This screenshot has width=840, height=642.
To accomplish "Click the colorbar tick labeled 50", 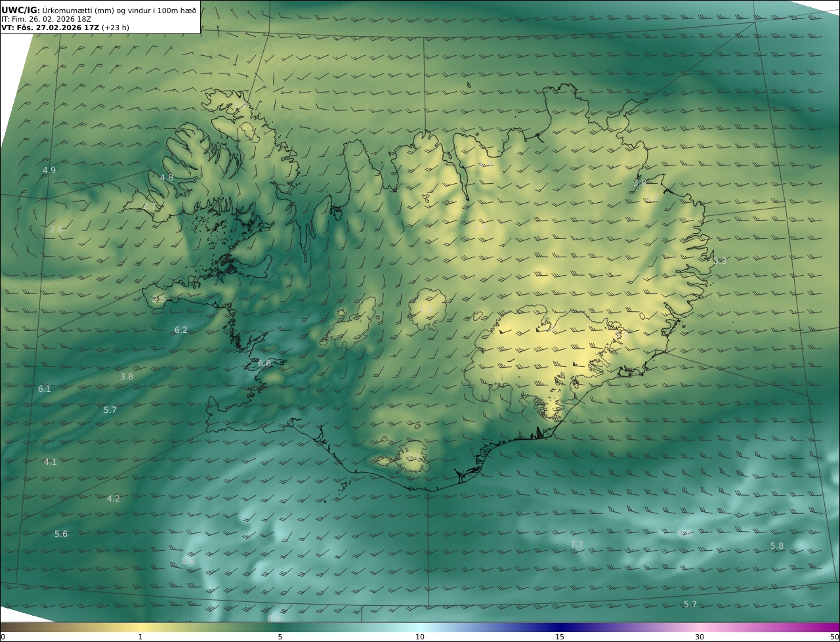I will point(834,637).
